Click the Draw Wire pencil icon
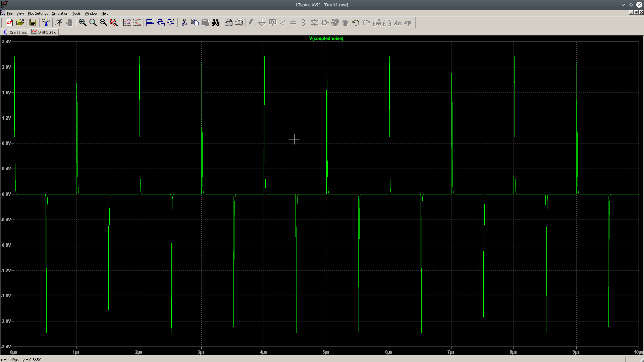 pos(252,22)
